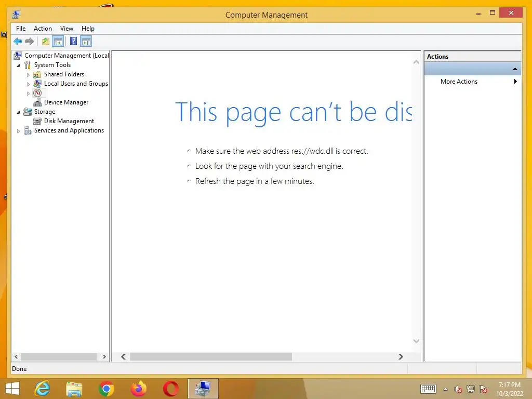The height and width of the screenshot is (399, 532).
Task: Click the Local Users and Groups icon
Action: 37,84
